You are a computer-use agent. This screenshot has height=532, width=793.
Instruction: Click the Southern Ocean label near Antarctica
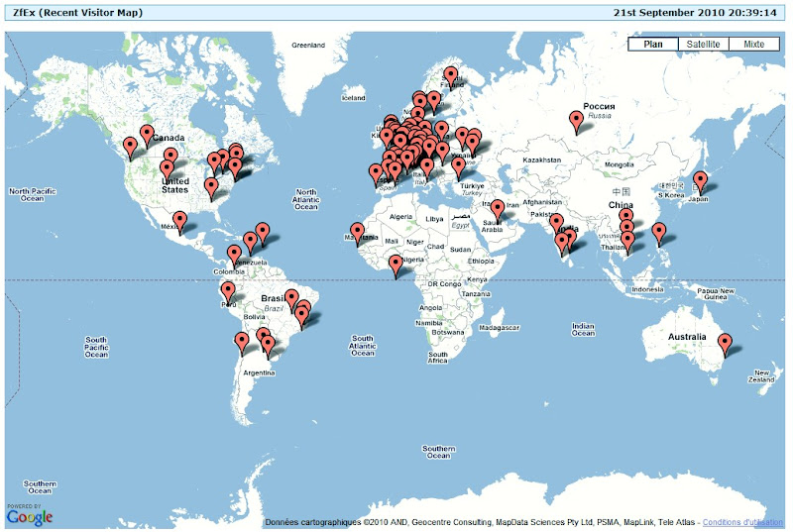[x=438, y=452]
